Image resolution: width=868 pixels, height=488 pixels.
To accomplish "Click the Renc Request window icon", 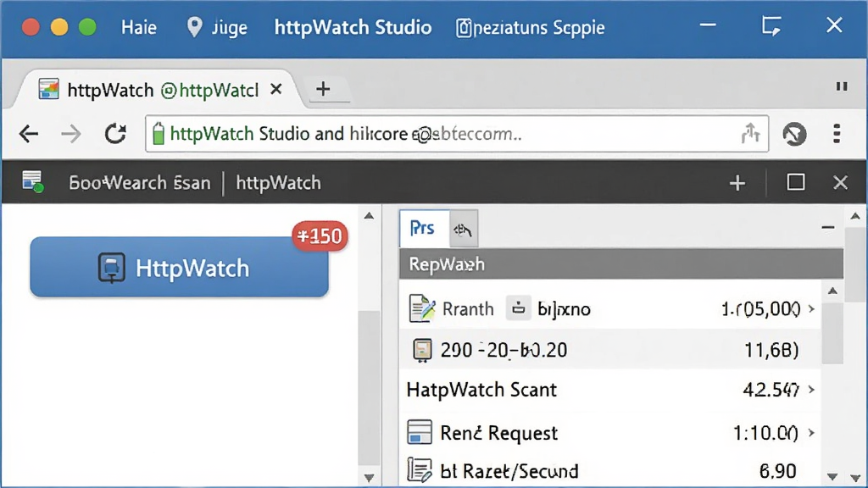I will [x=420, y=432].
